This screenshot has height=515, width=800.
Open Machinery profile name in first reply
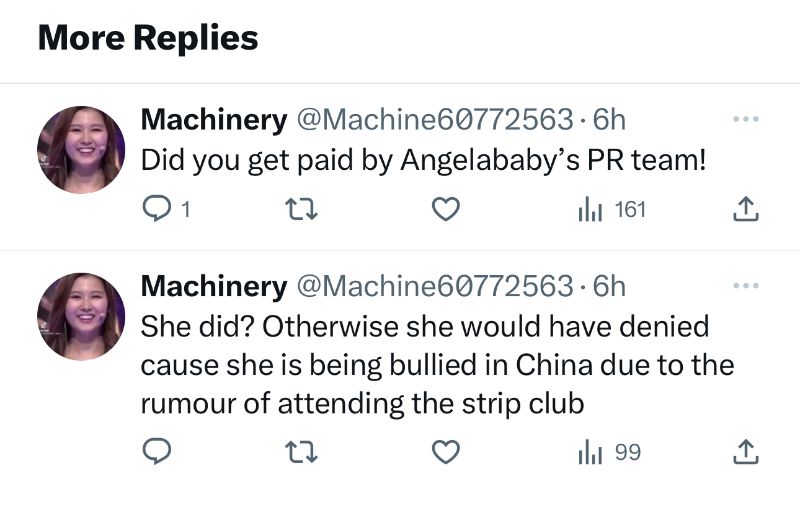tap(213, 120)
